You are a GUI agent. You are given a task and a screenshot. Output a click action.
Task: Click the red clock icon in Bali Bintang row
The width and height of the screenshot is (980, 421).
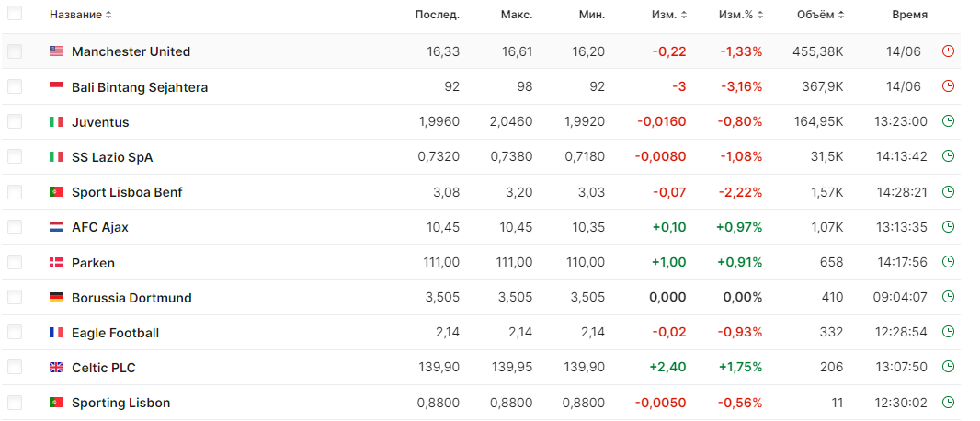click(x=948, y=86)
